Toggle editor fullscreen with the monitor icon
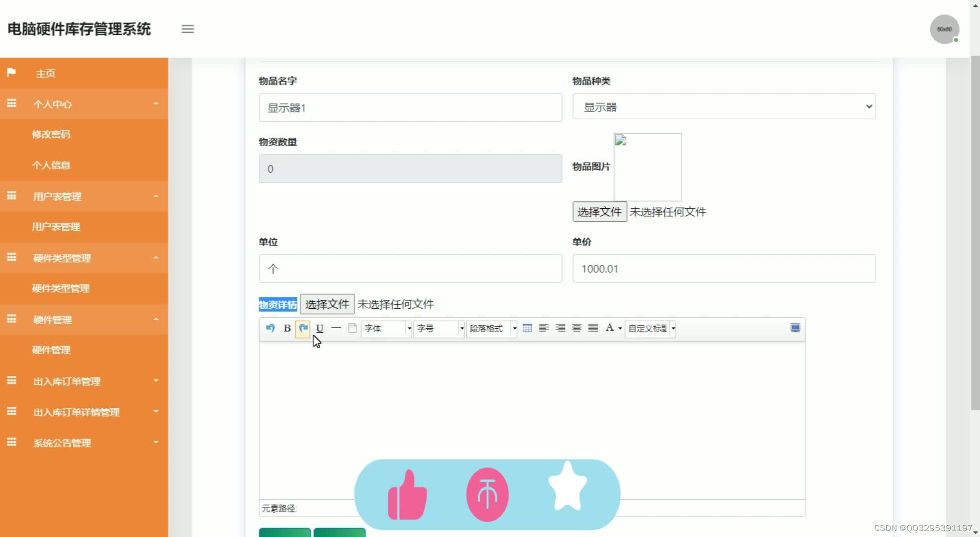The image size is (980, 537). tap(795, 328)
